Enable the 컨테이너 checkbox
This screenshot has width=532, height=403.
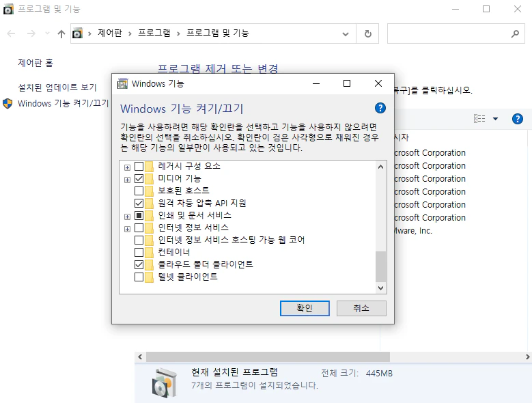(139, 252)
